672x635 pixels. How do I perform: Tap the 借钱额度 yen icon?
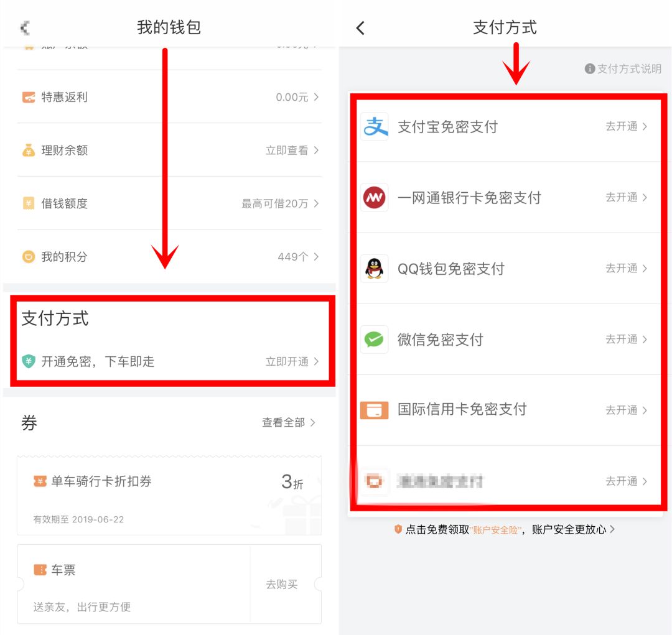click(29, 203)
